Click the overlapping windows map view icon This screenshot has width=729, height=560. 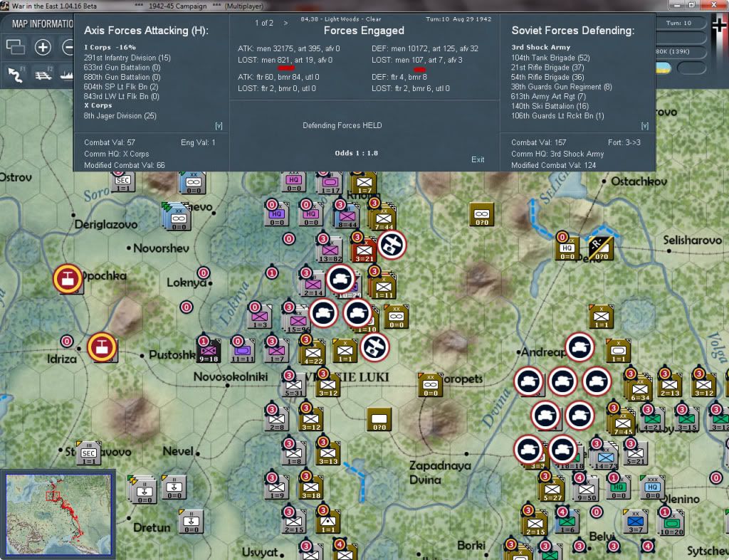coord(16,47)
